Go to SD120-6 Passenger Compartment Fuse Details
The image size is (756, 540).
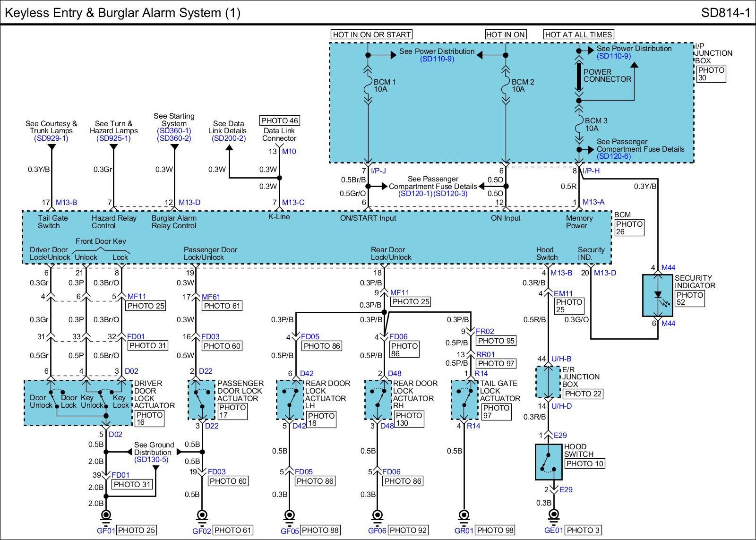pos(613,156)
